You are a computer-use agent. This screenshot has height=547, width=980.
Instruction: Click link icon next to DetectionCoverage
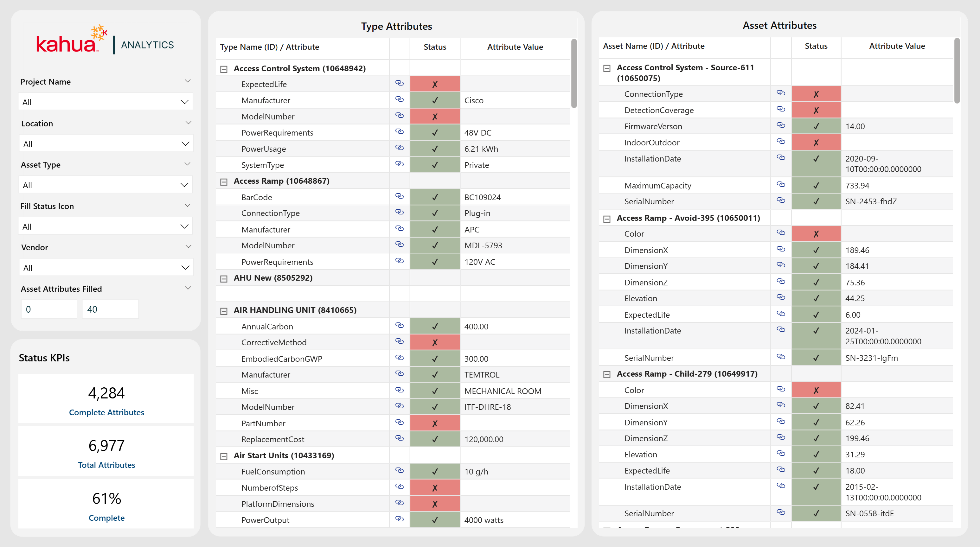781,109
